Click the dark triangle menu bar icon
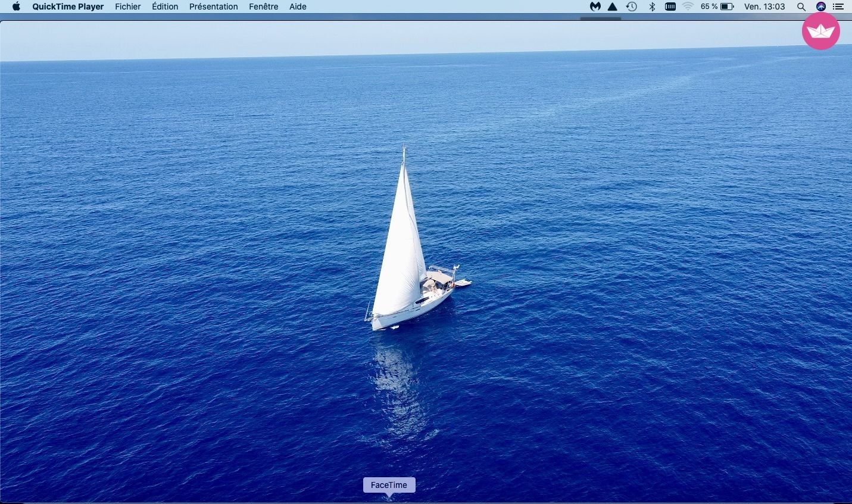Image resolution: width=852 pixels, height=504 pixels. (x=612, y=7)
